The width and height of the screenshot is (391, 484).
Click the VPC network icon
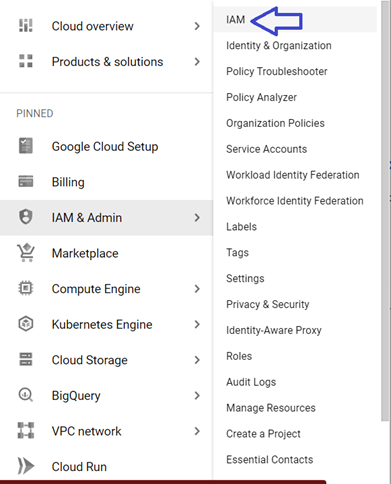point(26,431)
